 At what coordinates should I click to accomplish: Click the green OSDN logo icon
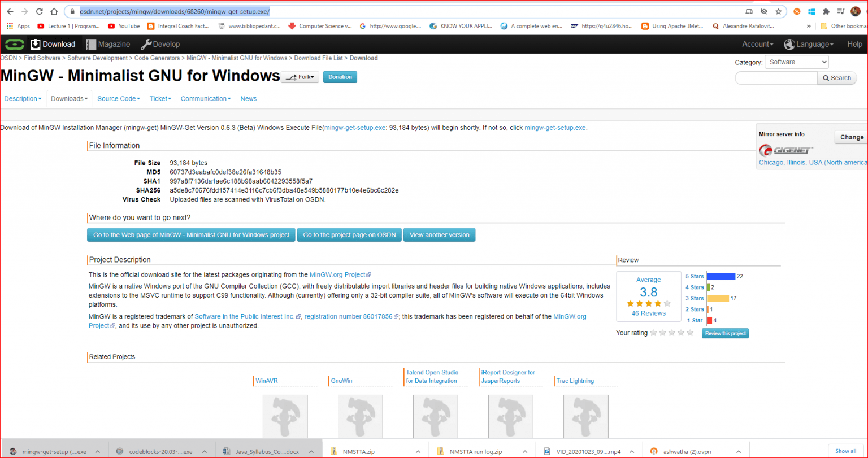tap(14, 44)
